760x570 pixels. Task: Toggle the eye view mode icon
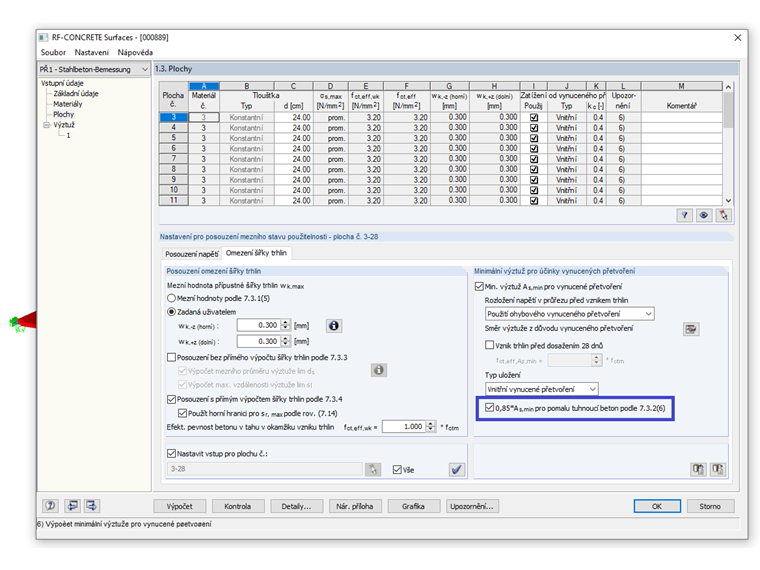coord(704,215)
